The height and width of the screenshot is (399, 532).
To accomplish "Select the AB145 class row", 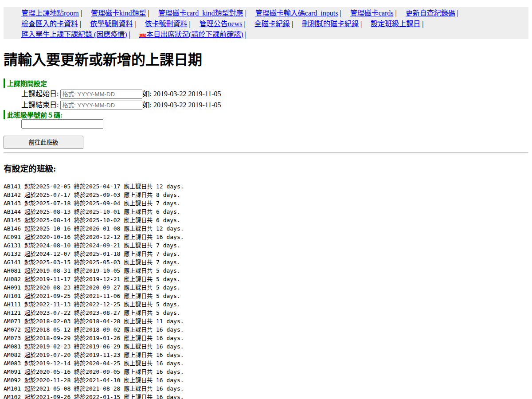I will click(x=92, y=220).
